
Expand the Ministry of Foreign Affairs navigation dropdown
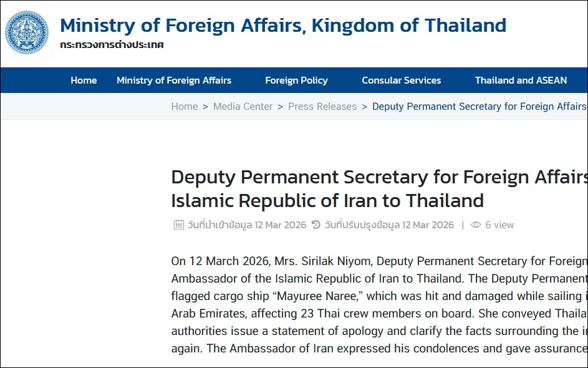coord(174,80)
